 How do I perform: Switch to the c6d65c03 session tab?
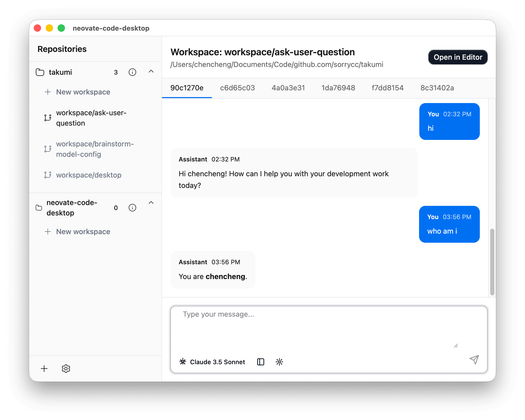[237, 88]
